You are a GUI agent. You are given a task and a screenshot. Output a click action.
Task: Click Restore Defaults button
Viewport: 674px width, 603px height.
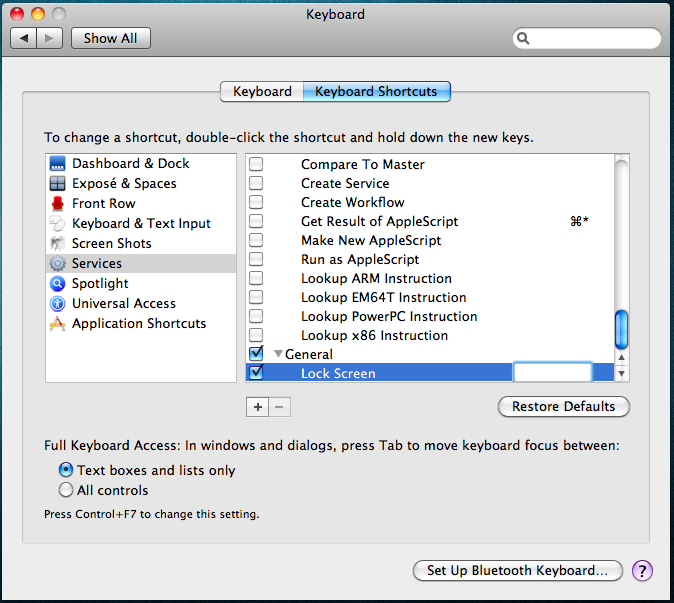[x=564, y=407]
